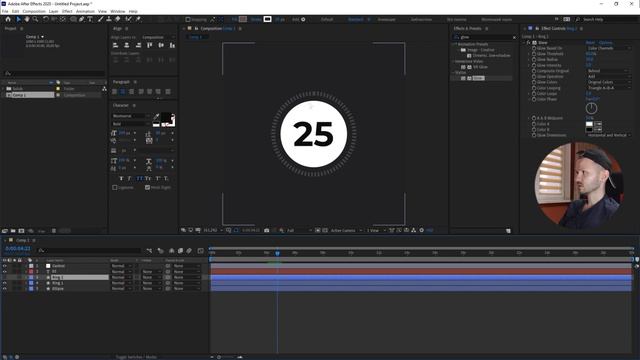Click the timeline graph editor icon

point(200,251)
